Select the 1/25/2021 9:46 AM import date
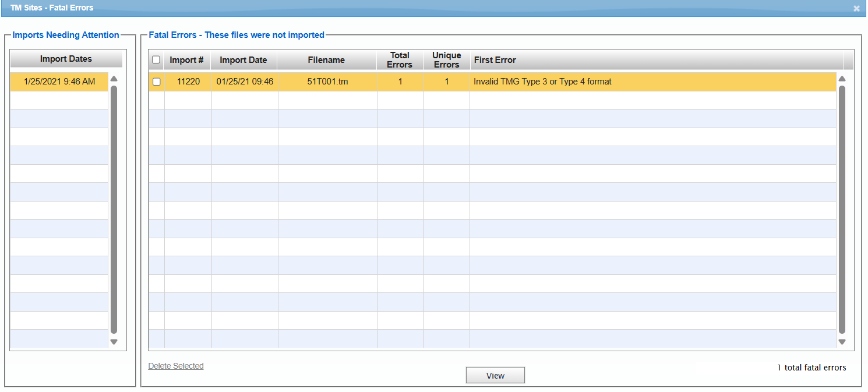Screen dimensions: 868x392 click(58, 82)
